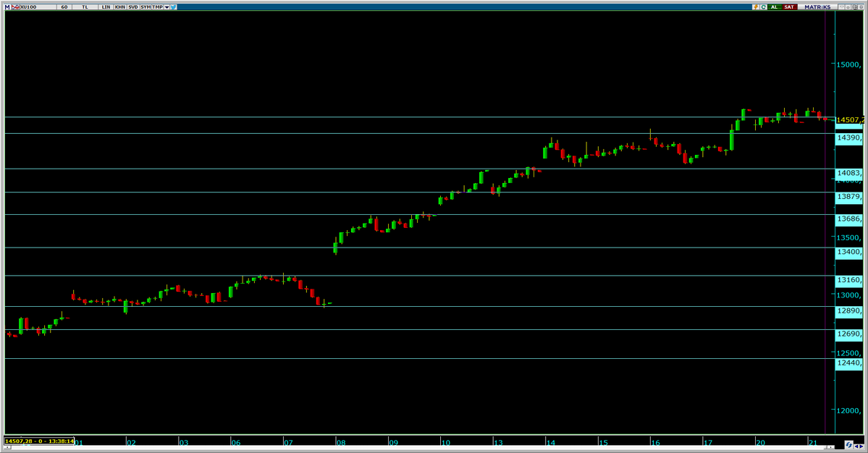Open the window dropdown triangle near MATRIKS

point(842,7)
